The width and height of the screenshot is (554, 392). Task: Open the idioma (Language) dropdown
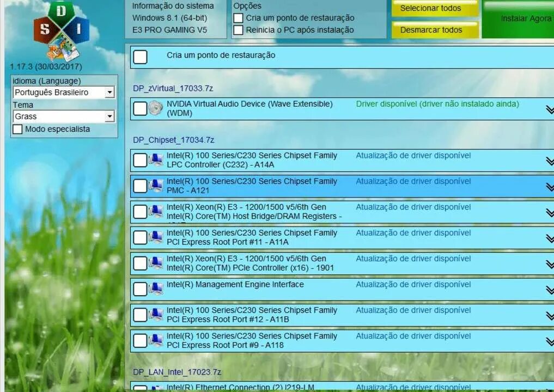point(64,93)
